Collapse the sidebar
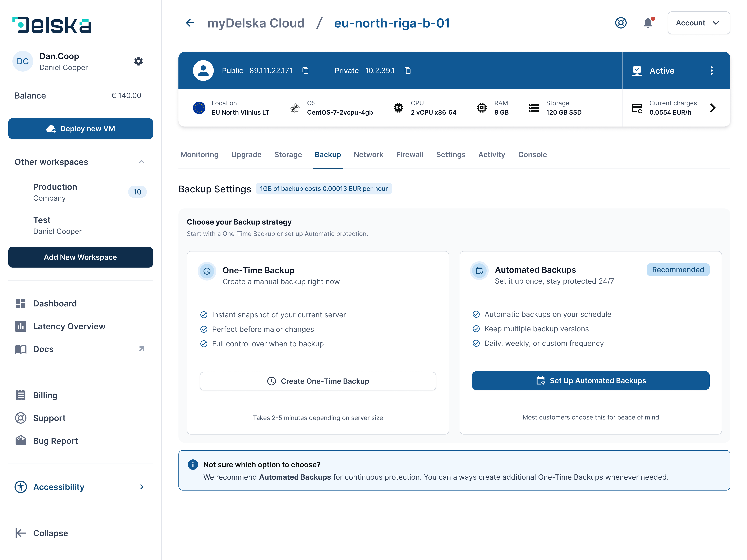The image size is (747, 560). 41,533
